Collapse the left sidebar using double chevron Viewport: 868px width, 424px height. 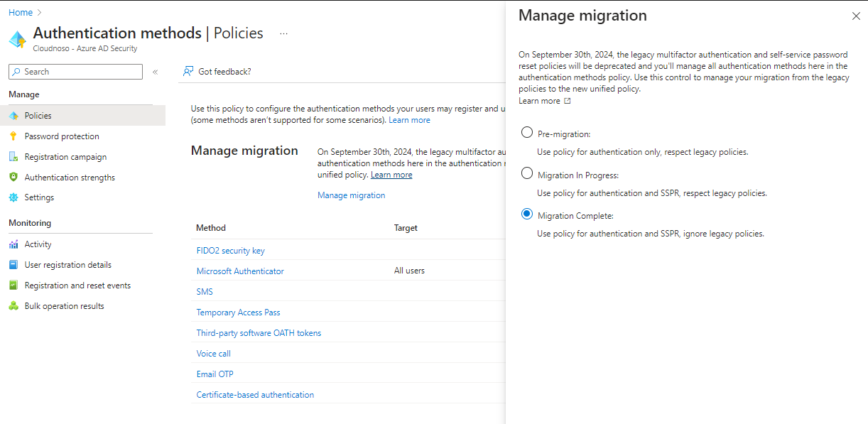155,72
